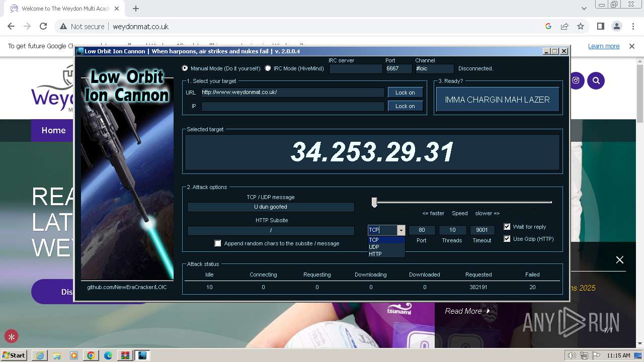Click the network icon in the system tray

click(x=584, y=355)
